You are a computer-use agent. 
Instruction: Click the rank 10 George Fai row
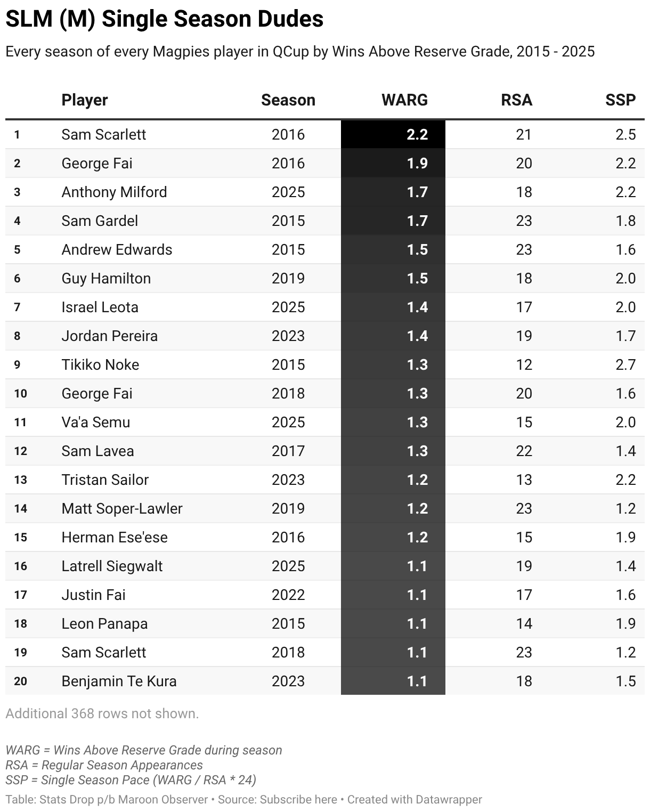click(325, 393)
